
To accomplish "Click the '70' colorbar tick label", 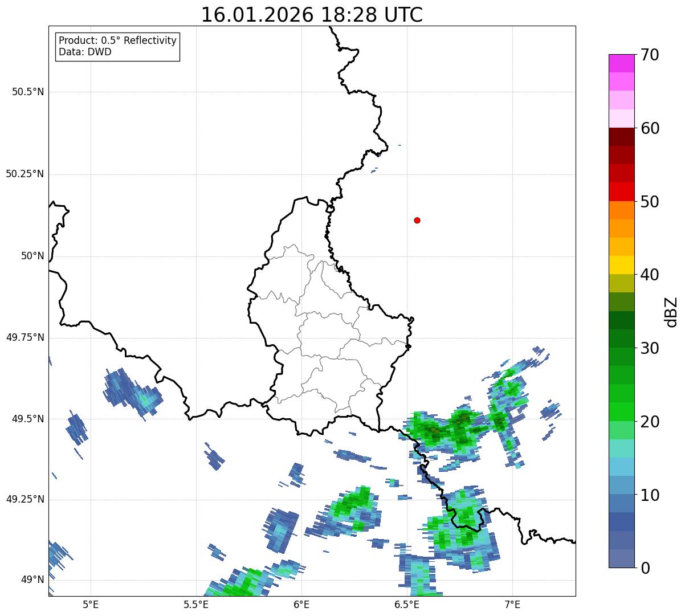I will [x=650, y=55].
